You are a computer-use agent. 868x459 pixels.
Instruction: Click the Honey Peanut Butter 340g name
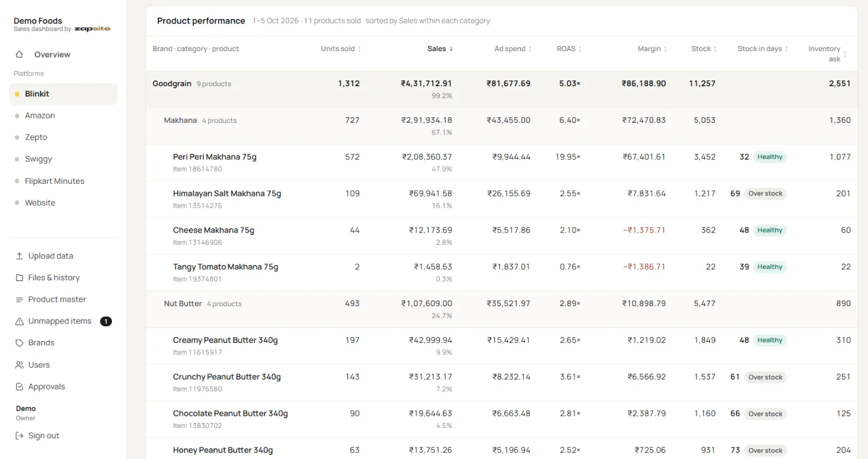(223, 450)
